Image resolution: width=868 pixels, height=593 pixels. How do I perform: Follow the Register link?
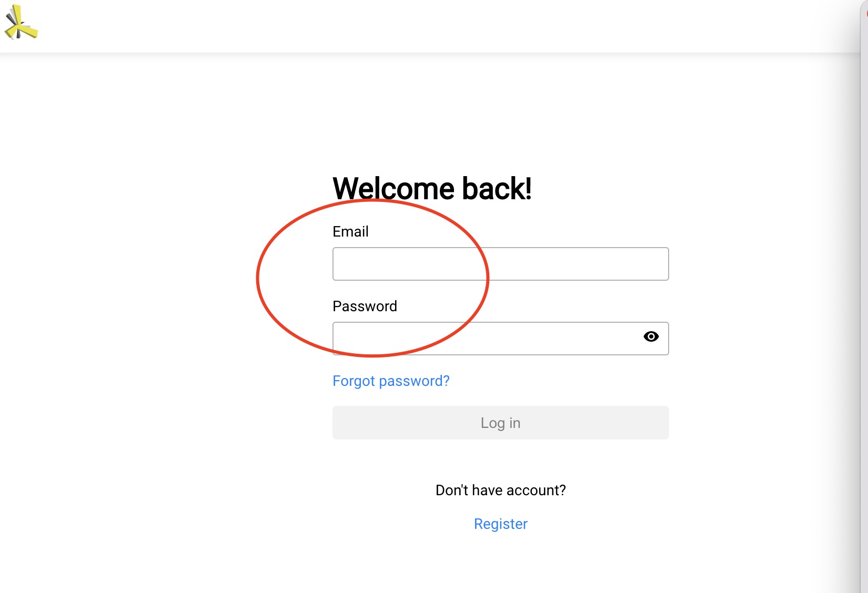tap(500, 524)
